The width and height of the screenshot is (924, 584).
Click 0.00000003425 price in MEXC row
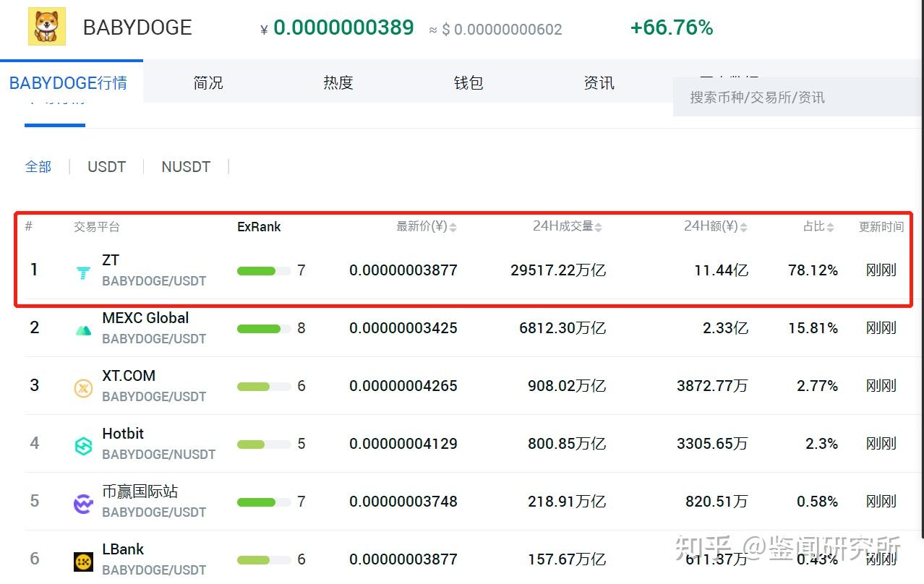coord(403,328)
